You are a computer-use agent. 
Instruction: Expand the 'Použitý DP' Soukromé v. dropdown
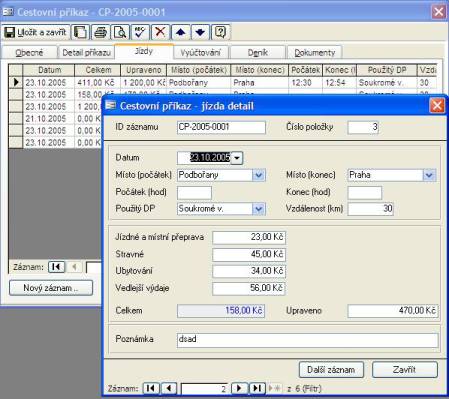click(259, 209)
